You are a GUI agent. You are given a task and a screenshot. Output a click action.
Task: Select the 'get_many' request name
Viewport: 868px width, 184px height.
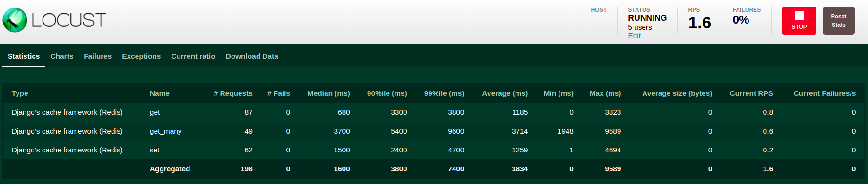[166, 131]
